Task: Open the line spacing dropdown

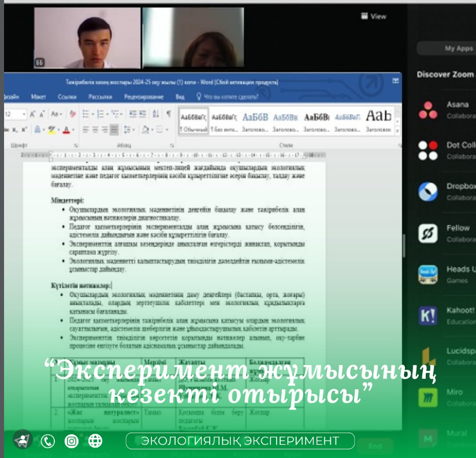Action: [x=127, y=131]
